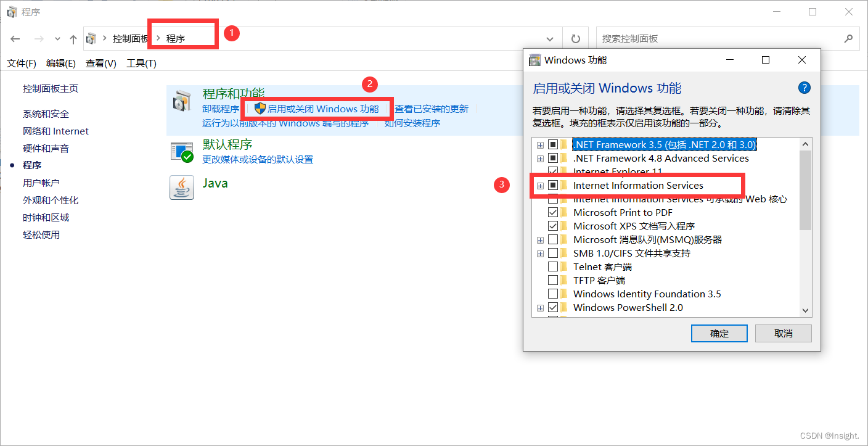Click 确定 in Windows 功能 dialog

click(x=719, y=333)
